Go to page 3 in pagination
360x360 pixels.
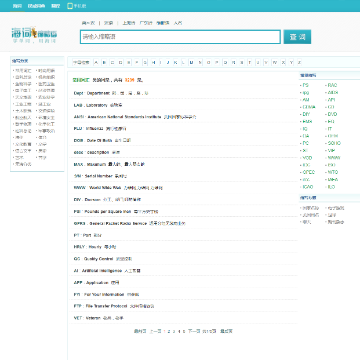pos(174,331)
